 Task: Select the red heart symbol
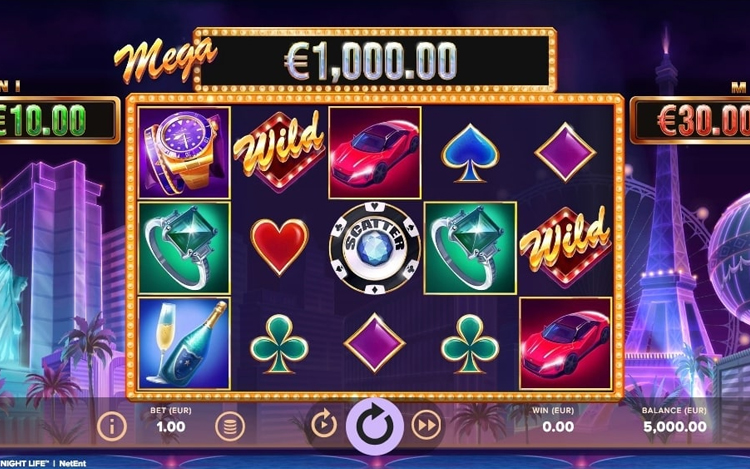279,247
